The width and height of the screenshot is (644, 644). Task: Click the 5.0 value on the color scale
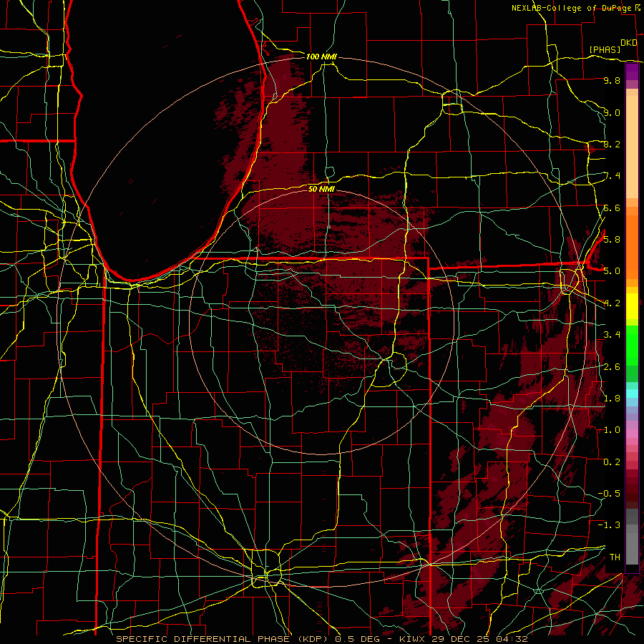click(612, 271)
